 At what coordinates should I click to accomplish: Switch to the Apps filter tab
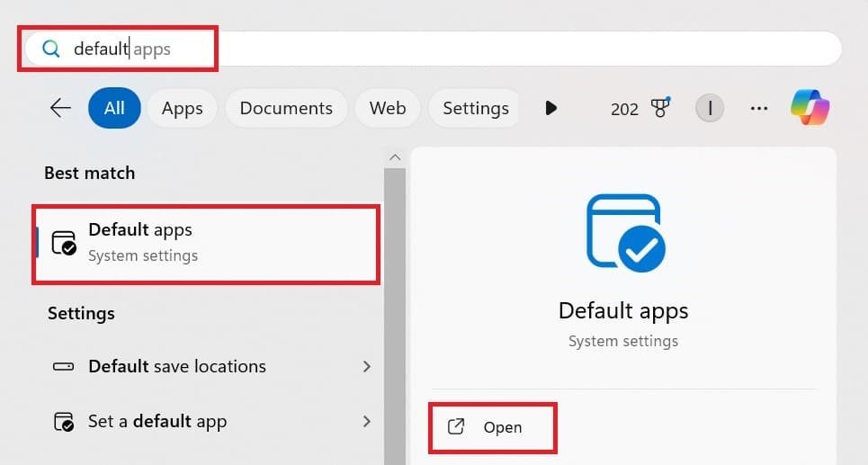pyautogui.click(x=182, y=108)
